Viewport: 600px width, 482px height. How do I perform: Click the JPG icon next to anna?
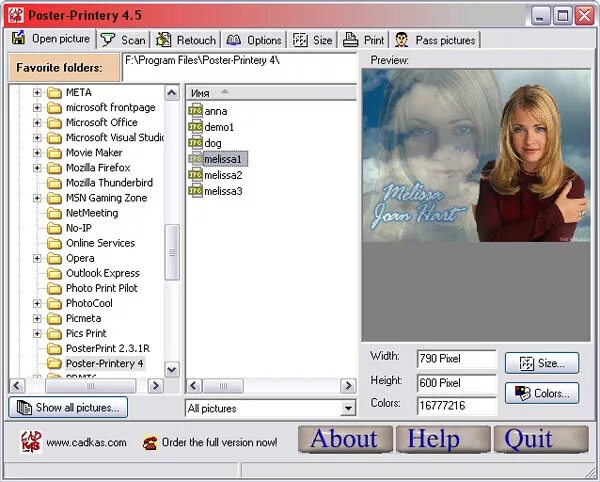point(195,111)
